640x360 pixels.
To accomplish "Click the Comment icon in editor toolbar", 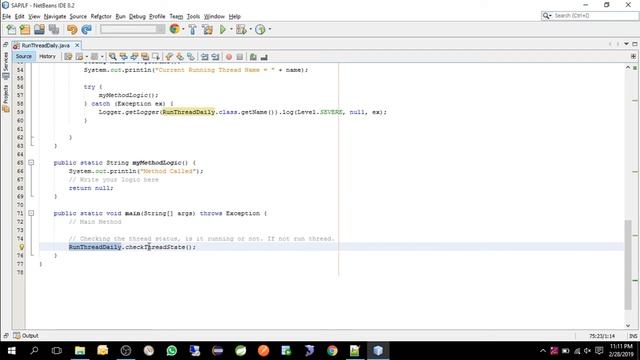I will coord(253,57).
